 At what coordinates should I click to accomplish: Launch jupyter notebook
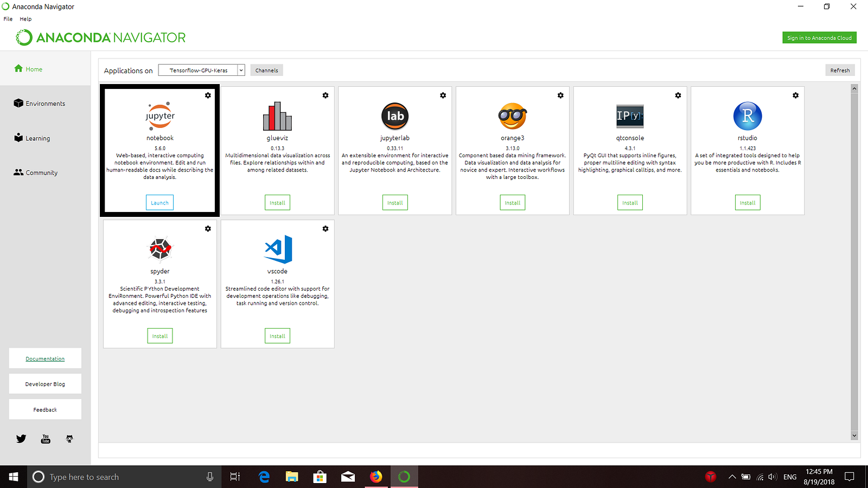click(159, 203)
